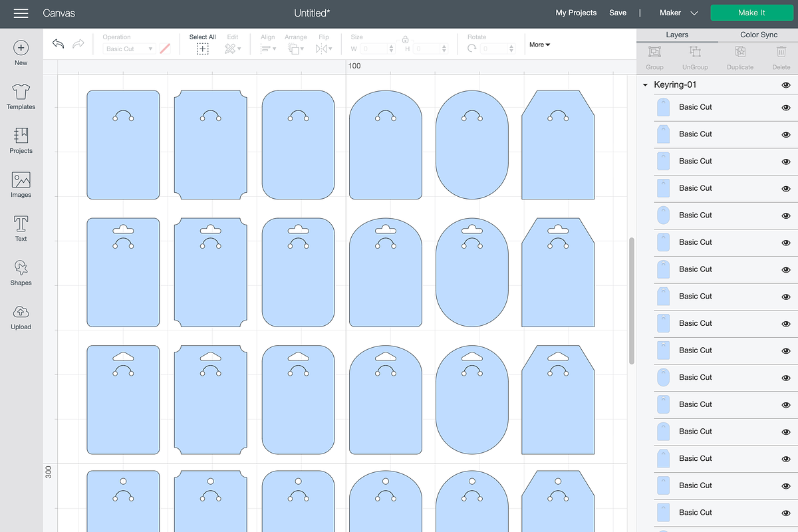Click the Rotate angle field
Viewport: 798px width, 532px height.
point(498,49)
